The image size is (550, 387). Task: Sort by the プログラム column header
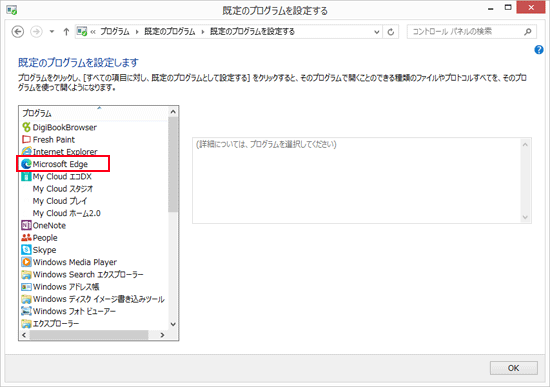[94, 113]
